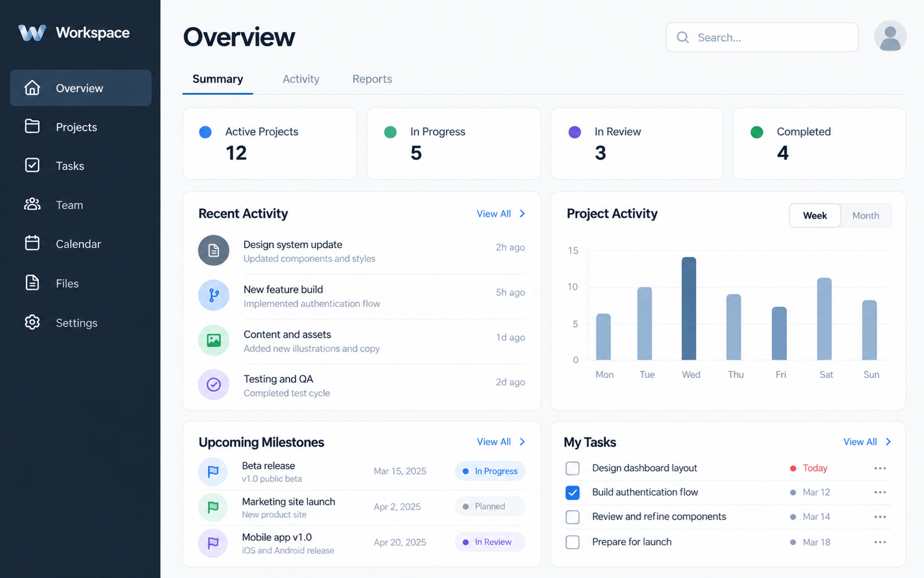
Task: Select the Wednesday bar in the chart
Action: pyautogui.click(x=689, y=309)
